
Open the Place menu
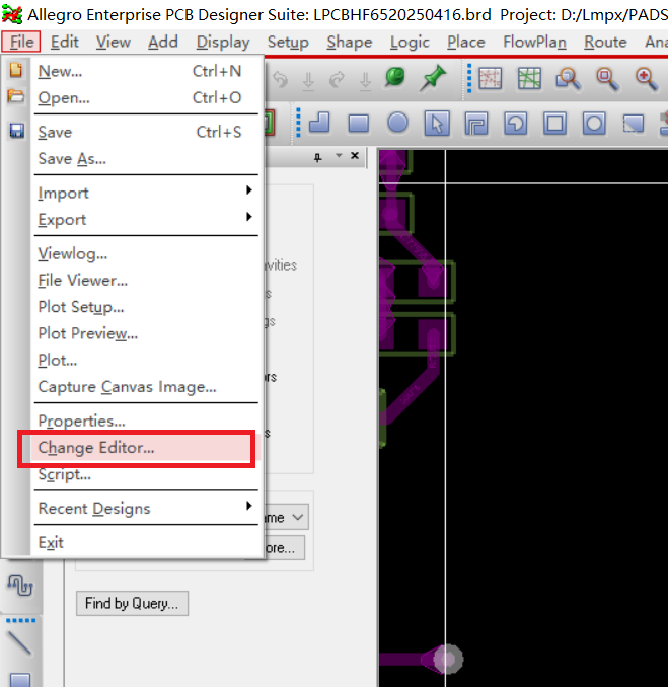pyautogui.click(x=466, y=42)
